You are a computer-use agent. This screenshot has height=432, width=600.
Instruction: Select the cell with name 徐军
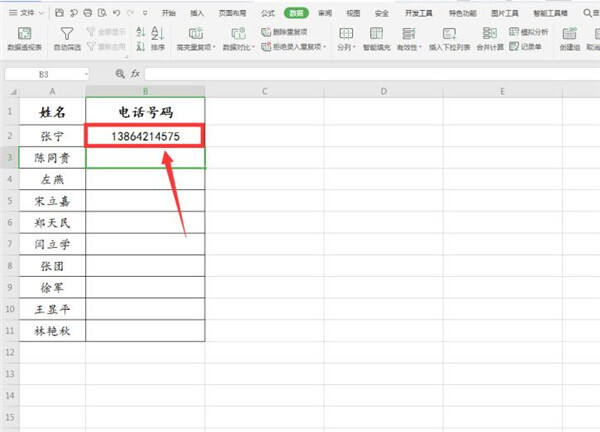click(52, 287)
